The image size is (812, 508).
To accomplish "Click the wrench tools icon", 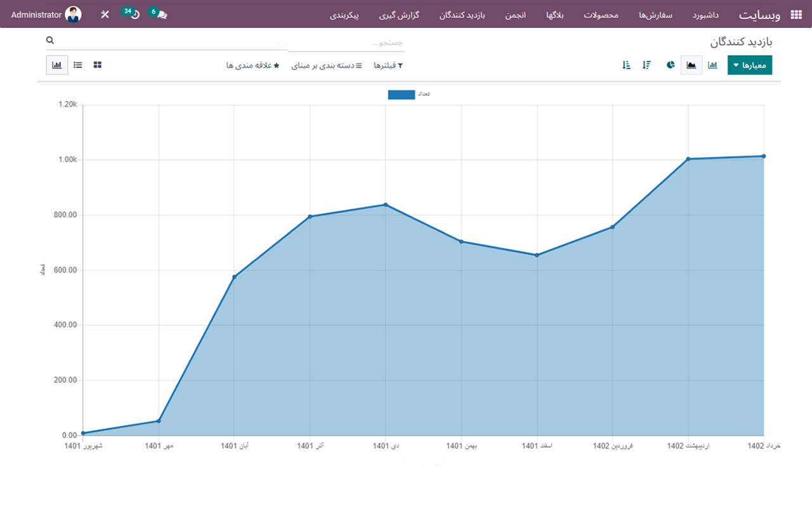I will tap(105, 13).
